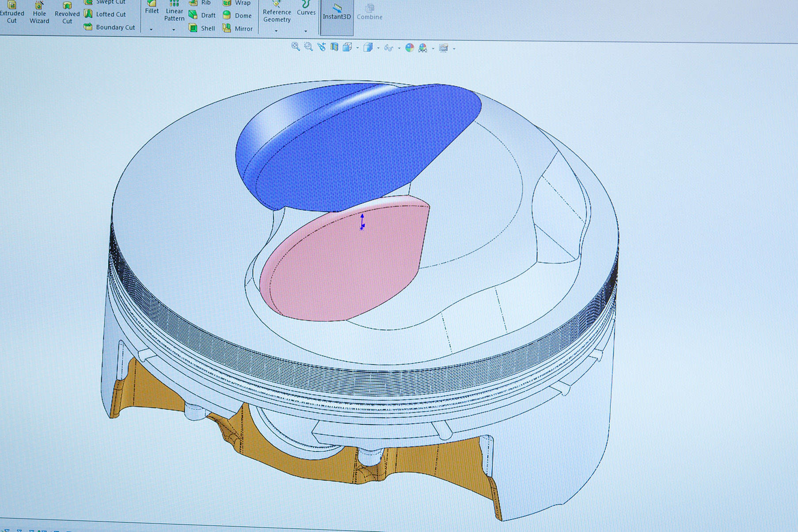
Task: Click the Display Style cube icon
Action: tap(368, 47)
